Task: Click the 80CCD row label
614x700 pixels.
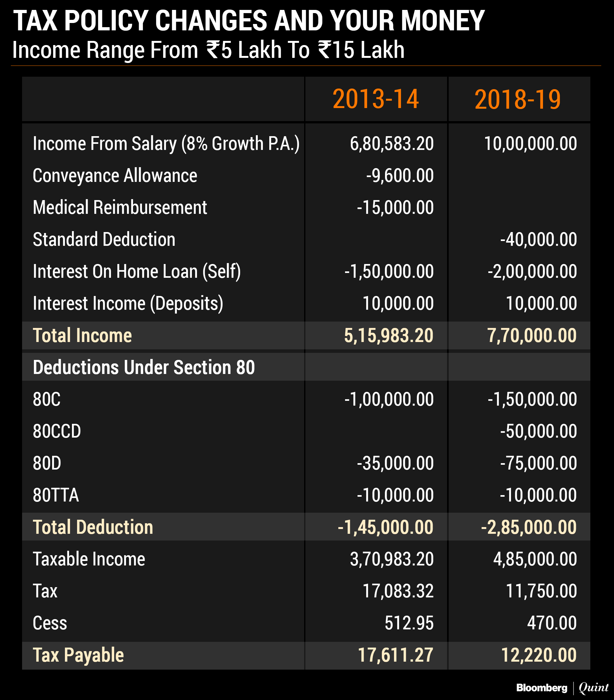Action: tap(57, 431)
